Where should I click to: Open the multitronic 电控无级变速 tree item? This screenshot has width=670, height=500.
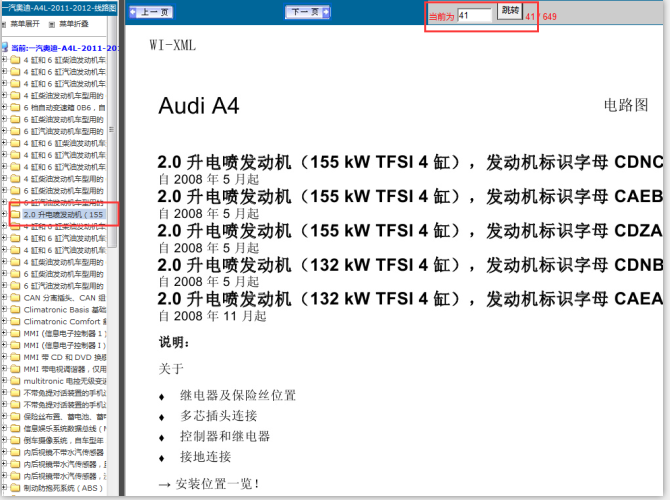65,381
